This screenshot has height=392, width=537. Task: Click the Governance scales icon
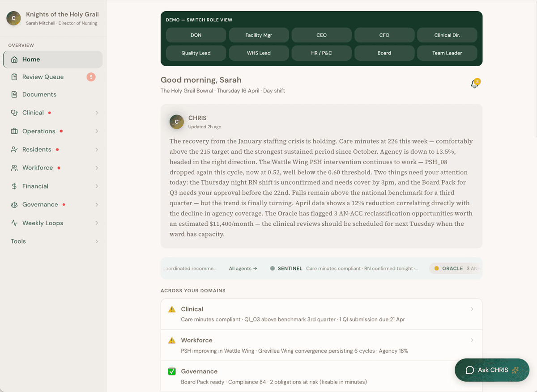[x=15, y=204]
